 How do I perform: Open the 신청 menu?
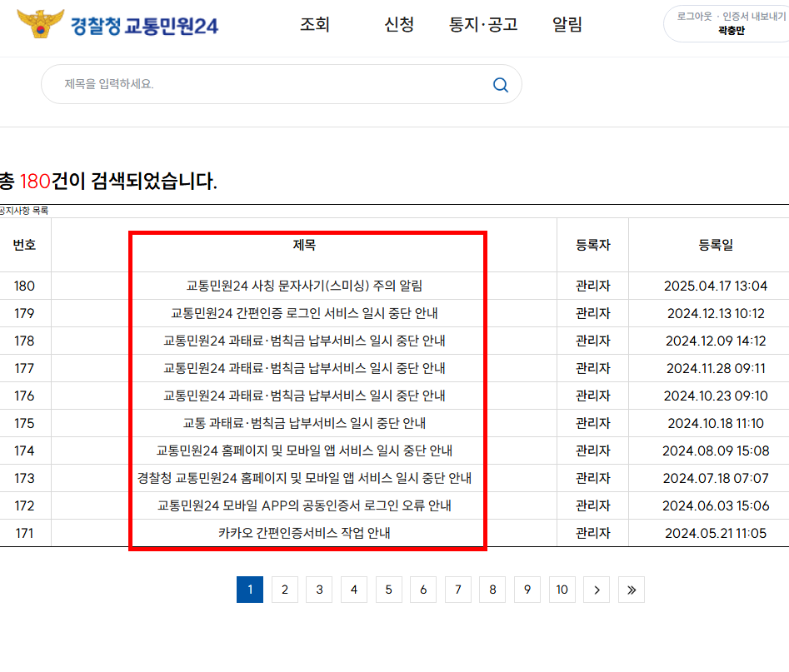pos(397,26)
